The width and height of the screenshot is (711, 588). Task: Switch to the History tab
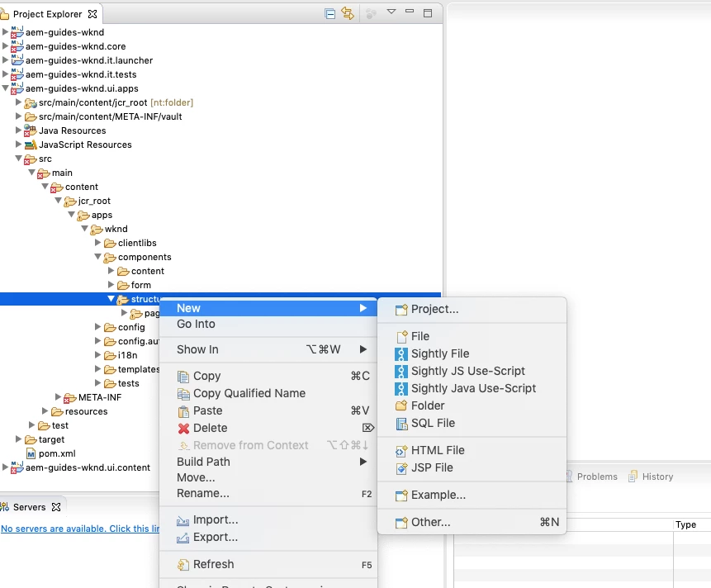pos(652,477)
